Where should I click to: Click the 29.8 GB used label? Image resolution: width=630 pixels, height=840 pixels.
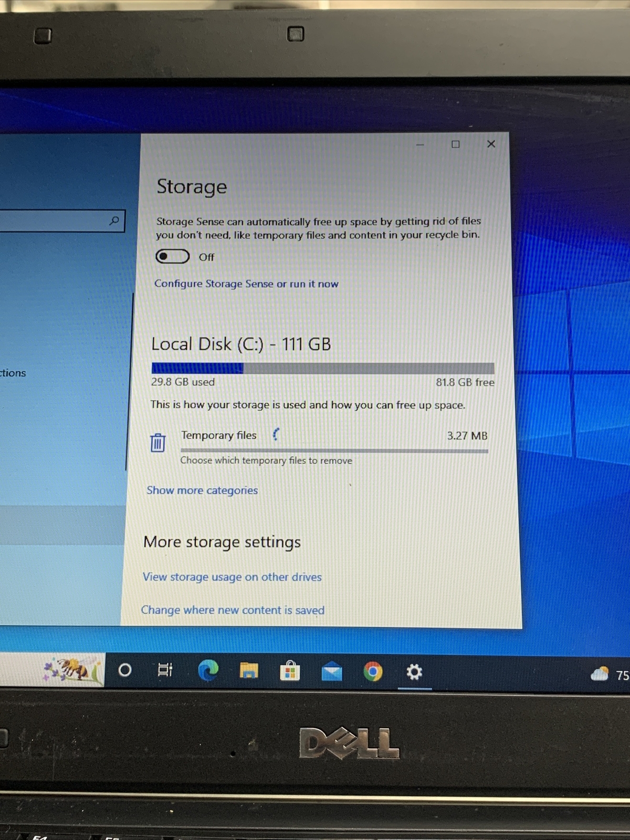(183, 382)
